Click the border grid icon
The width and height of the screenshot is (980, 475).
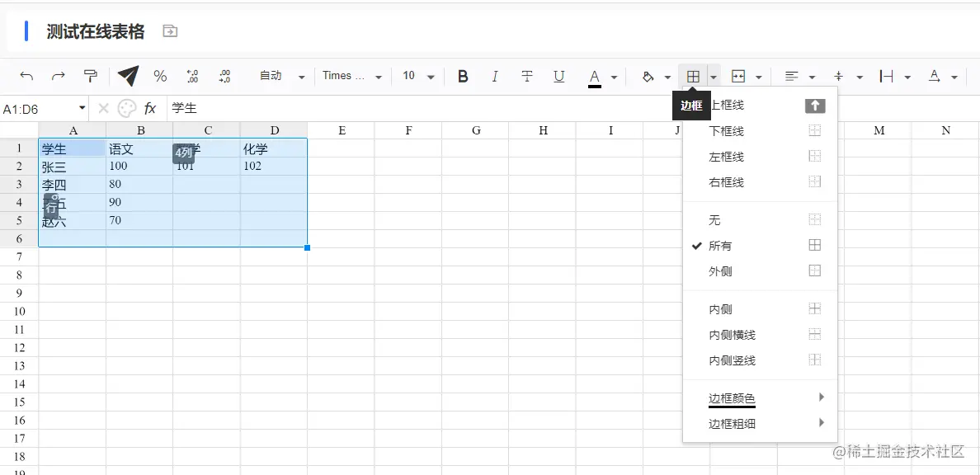point(692,76)
